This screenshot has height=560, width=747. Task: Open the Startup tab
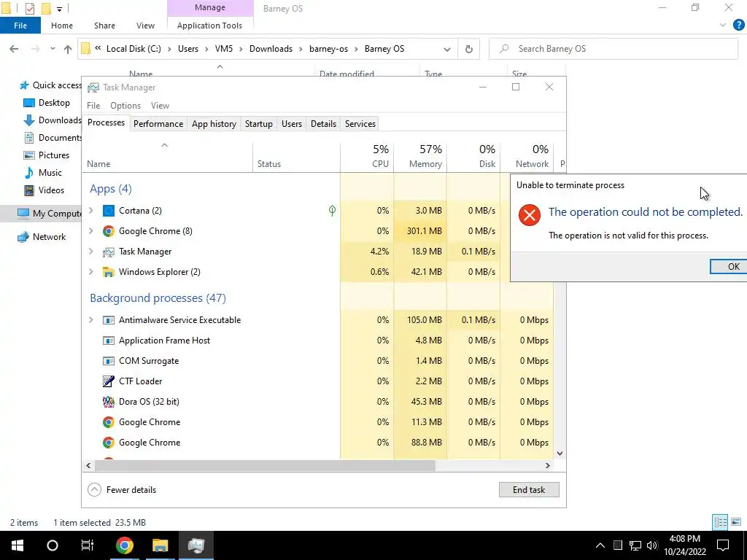click(259, 124)
